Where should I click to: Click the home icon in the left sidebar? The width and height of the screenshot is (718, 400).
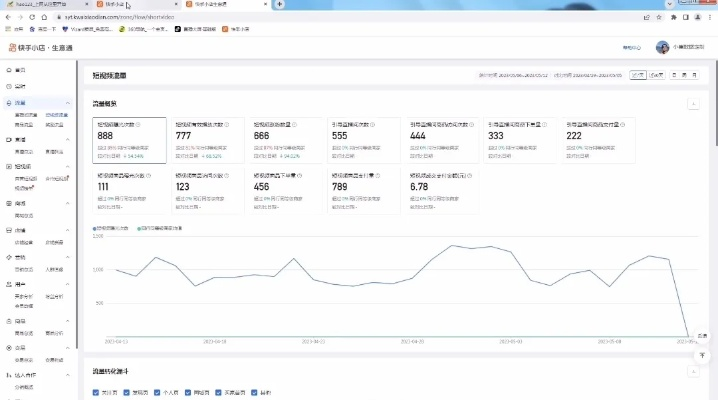pos(9,70)
